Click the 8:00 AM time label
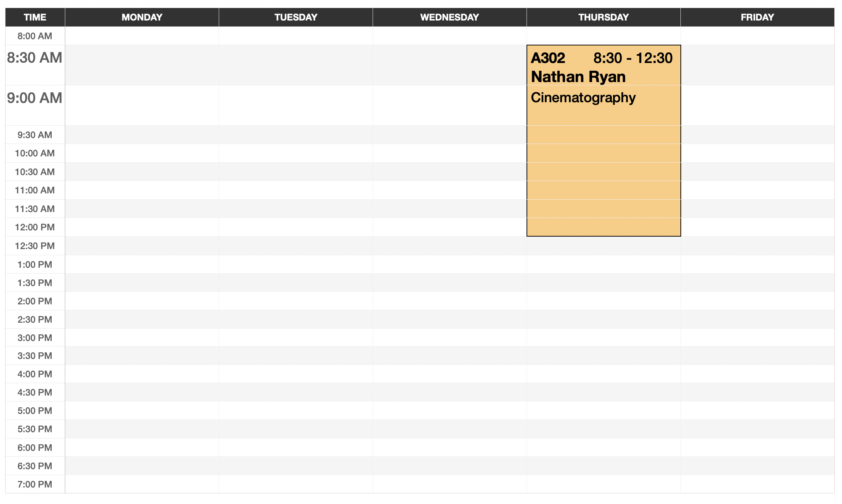This screenshot has height=504, width=842. click(x=35, y=36)
